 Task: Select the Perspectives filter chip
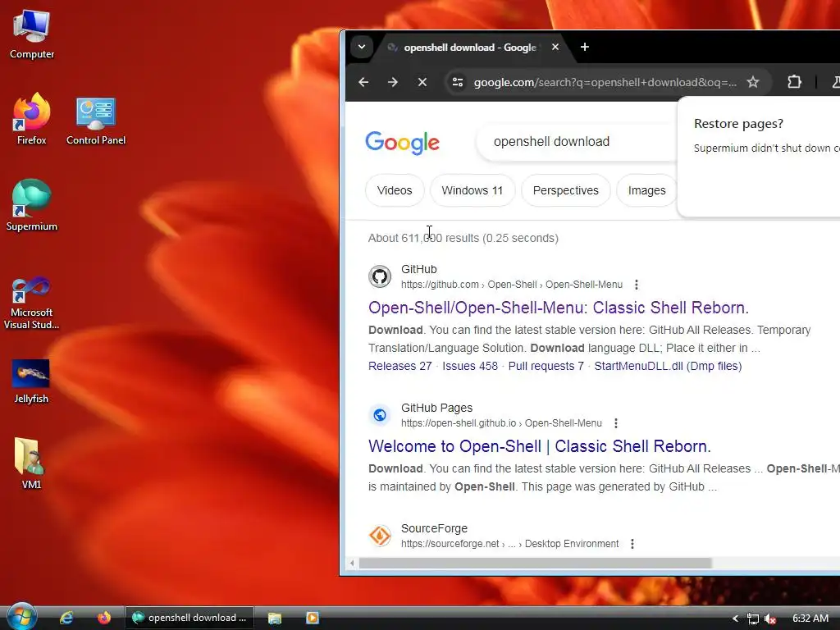(x=565, y=190)
